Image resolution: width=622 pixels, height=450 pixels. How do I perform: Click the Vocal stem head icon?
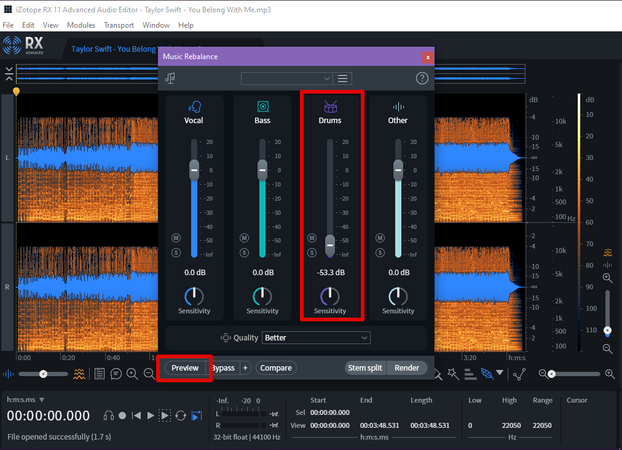pos(194,107)
